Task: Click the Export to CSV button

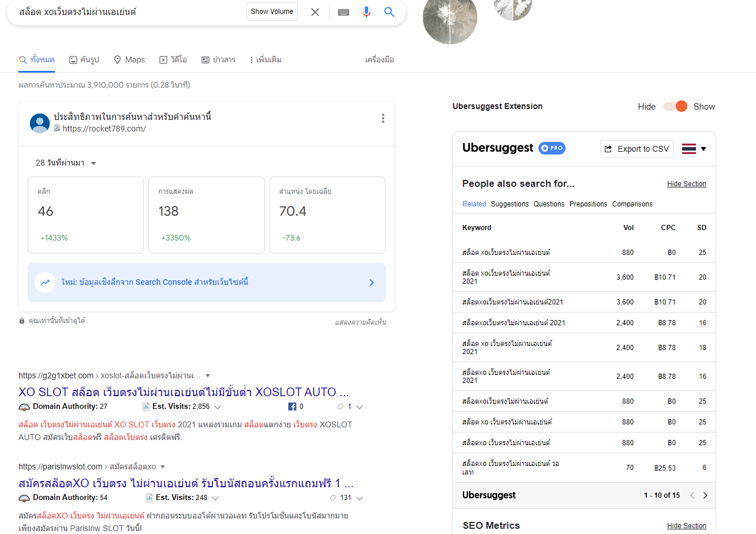Action: [637, 149]
